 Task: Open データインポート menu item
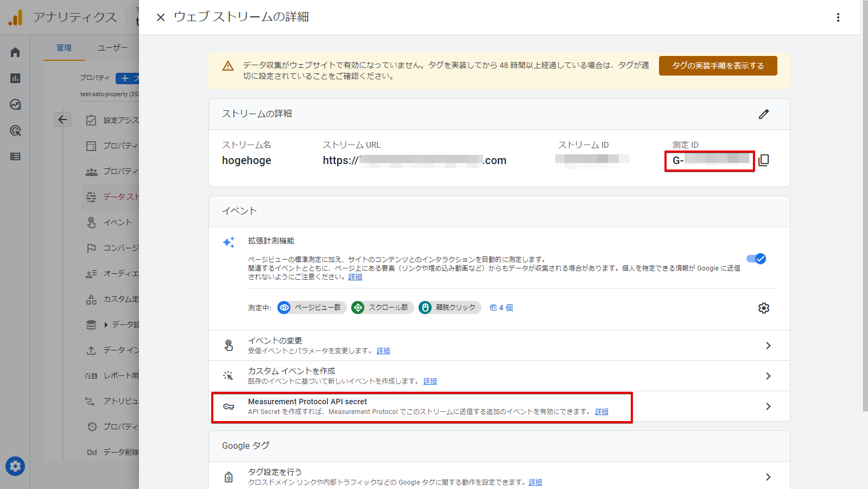click(111, 350)
